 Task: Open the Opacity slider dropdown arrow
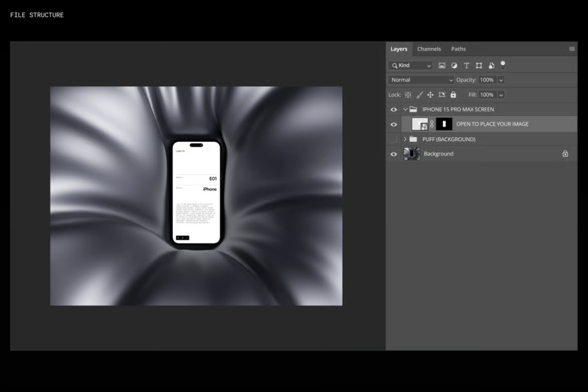pos(501,80)
